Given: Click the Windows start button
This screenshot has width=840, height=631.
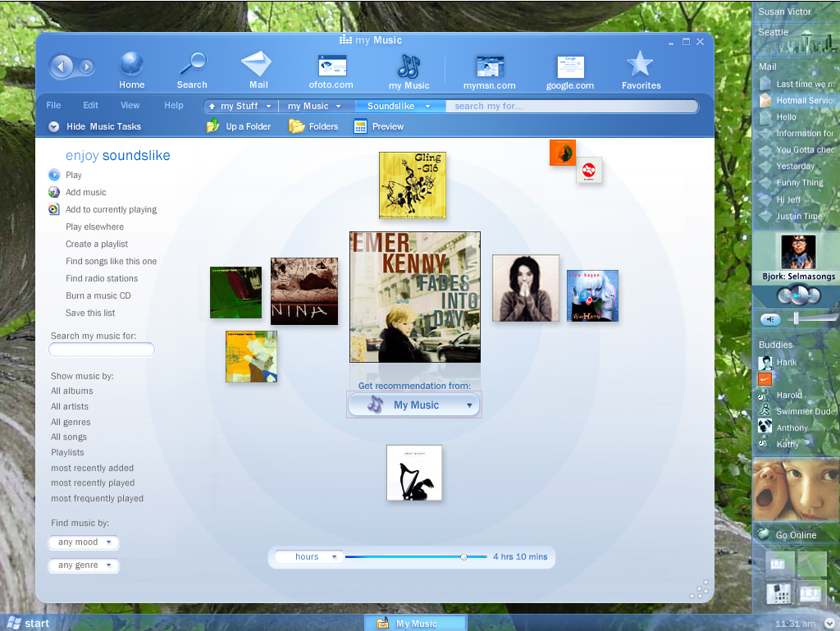Looking at the screenshot, I should (30, 623).
